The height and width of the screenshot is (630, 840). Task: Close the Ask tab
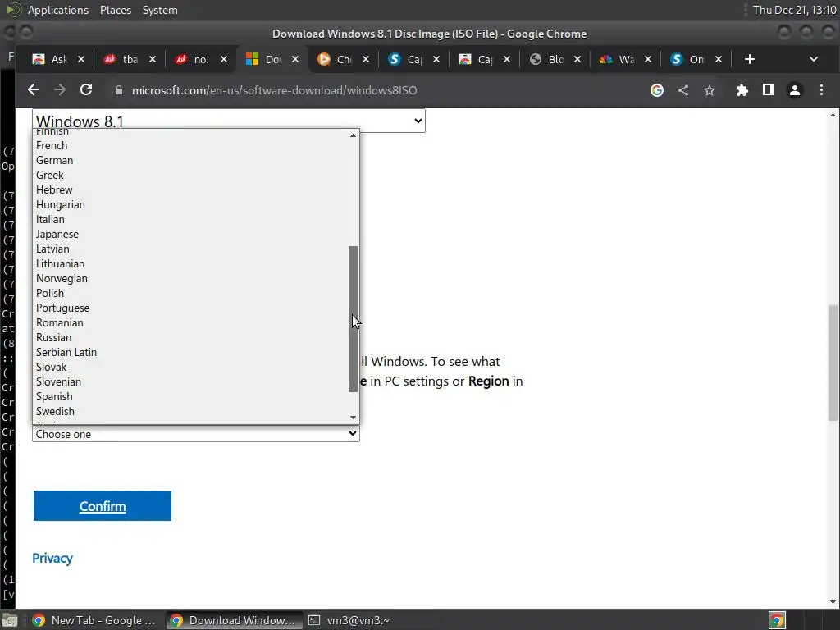pyautogui.click(x=81, y=59)
